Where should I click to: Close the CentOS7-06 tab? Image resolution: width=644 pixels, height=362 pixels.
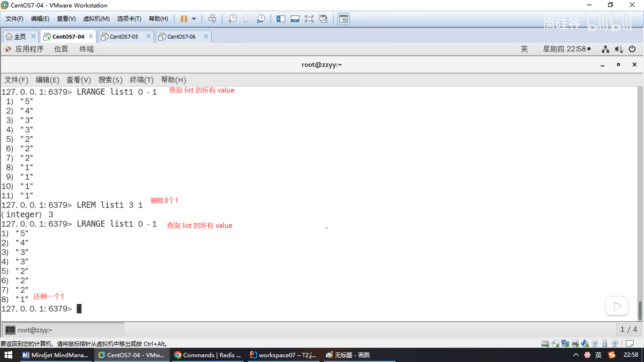click(x=206, y=36)
